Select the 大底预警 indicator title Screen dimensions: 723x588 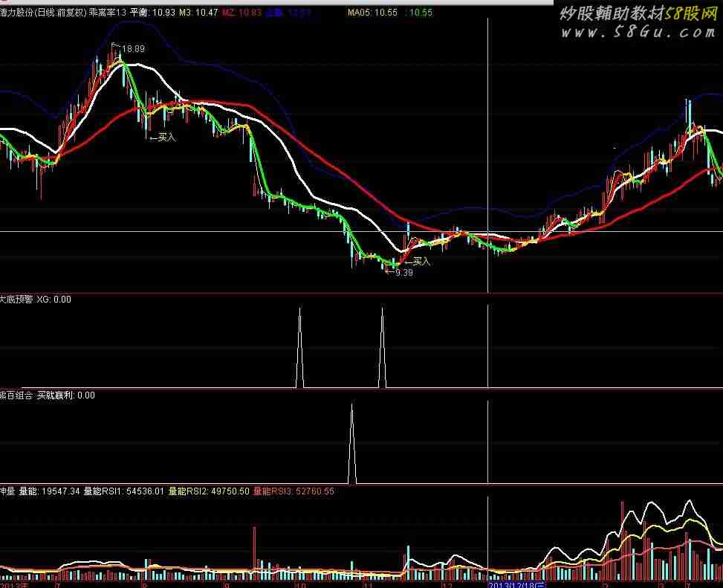click(x=16, y=300)
